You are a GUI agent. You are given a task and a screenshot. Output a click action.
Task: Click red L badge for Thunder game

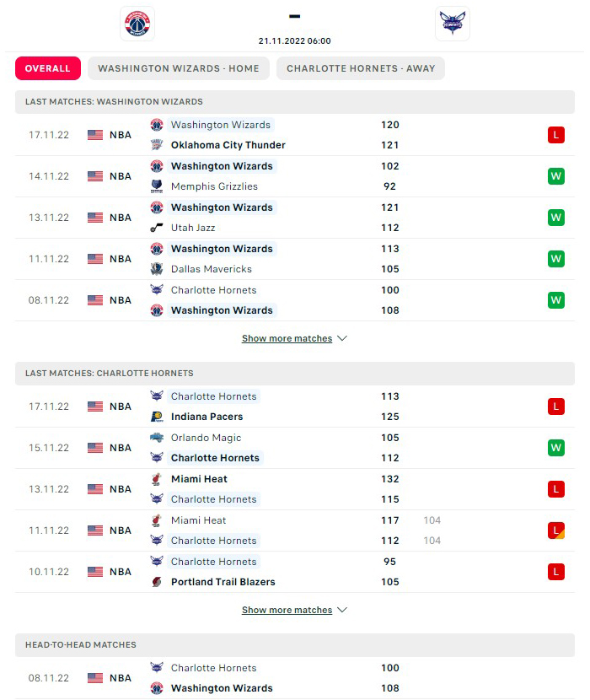coord(556,135)
